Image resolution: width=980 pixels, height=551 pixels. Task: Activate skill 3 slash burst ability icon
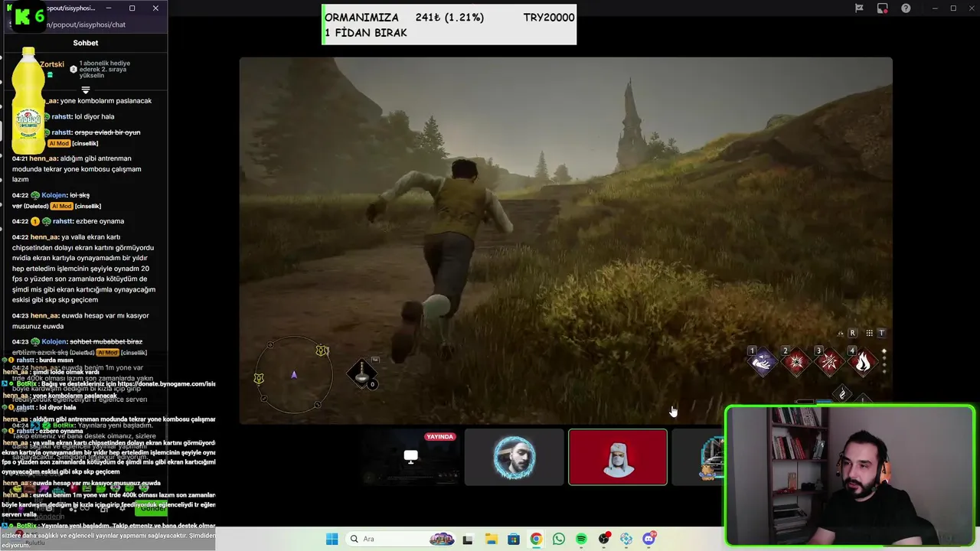click(829, 361)
